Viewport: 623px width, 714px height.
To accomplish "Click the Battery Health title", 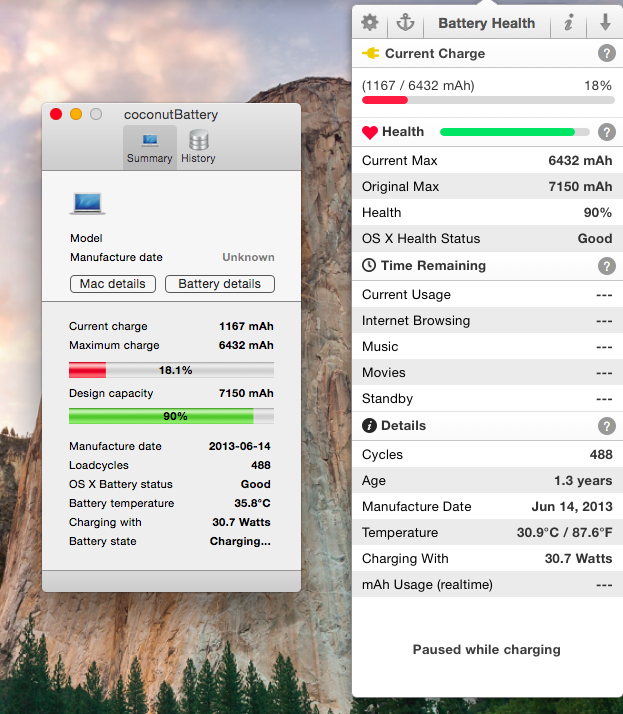I will pos(486,23).
